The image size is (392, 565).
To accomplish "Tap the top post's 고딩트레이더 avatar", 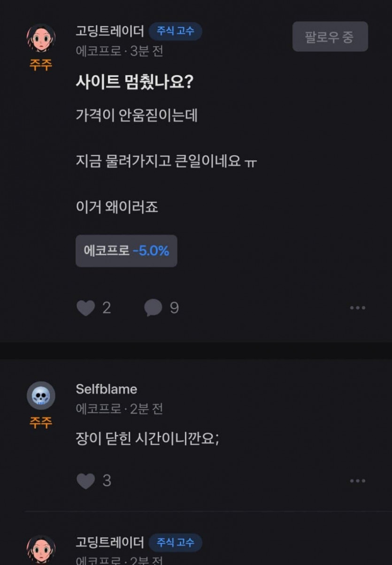I will click(41, 38).
